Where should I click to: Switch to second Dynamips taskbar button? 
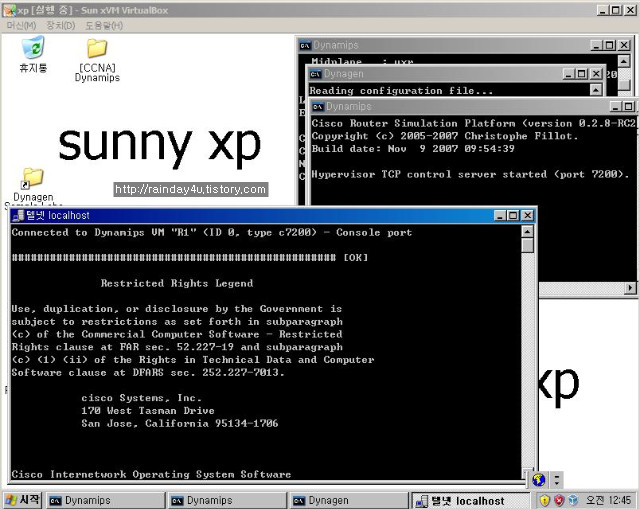pos(227,500)
